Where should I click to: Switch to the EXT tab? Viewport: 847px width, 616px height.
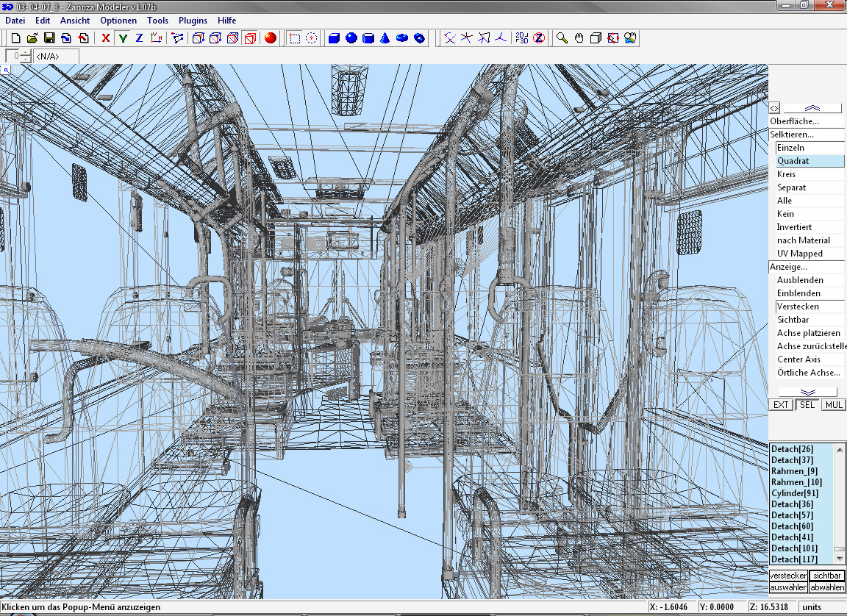(781, 405)
